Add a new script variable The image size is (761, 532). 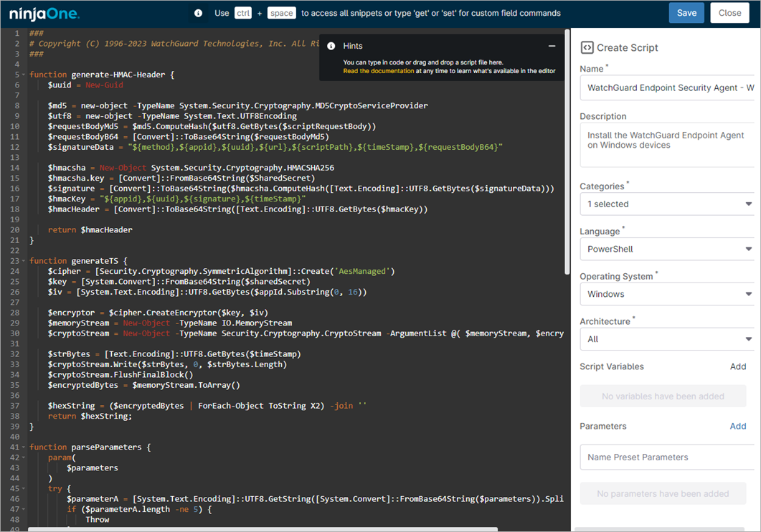(739, 366)
